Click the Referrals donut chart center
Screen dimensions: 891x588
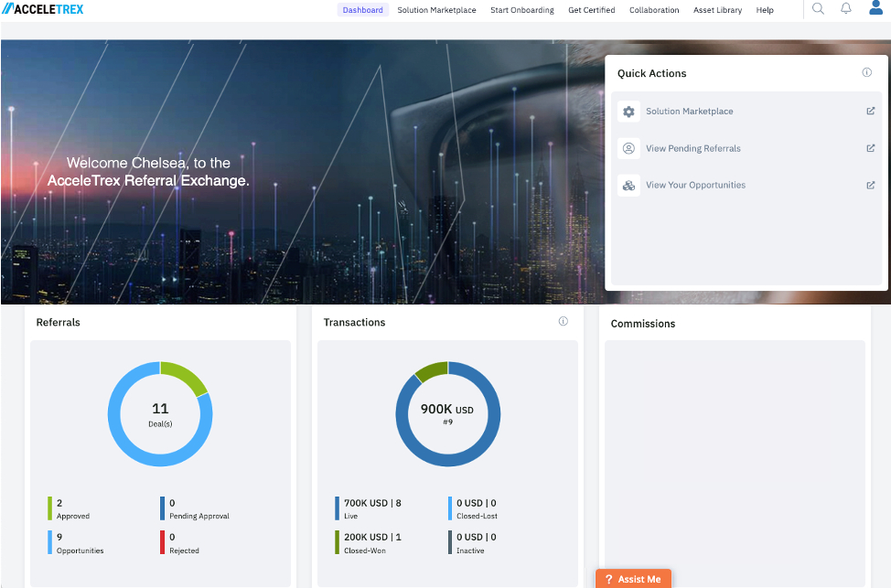(x=160, y=414)
